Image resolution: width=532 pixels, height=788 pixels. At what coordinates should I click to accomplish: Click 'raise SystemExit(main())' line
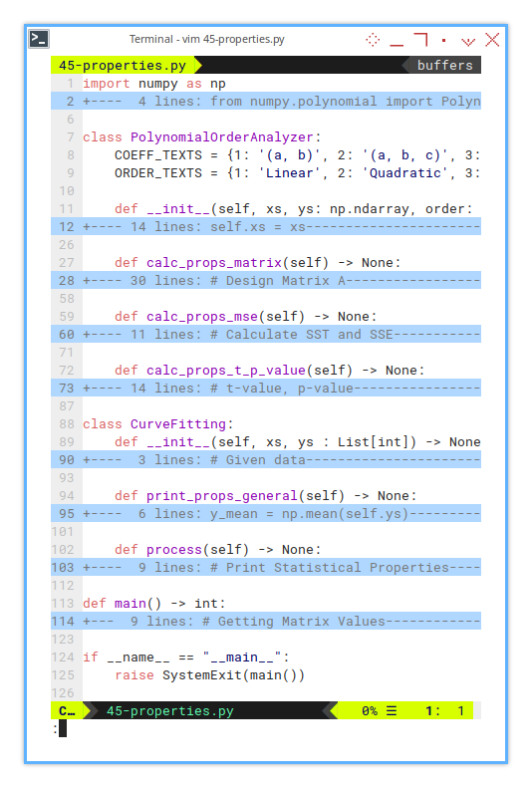[210, 675]
